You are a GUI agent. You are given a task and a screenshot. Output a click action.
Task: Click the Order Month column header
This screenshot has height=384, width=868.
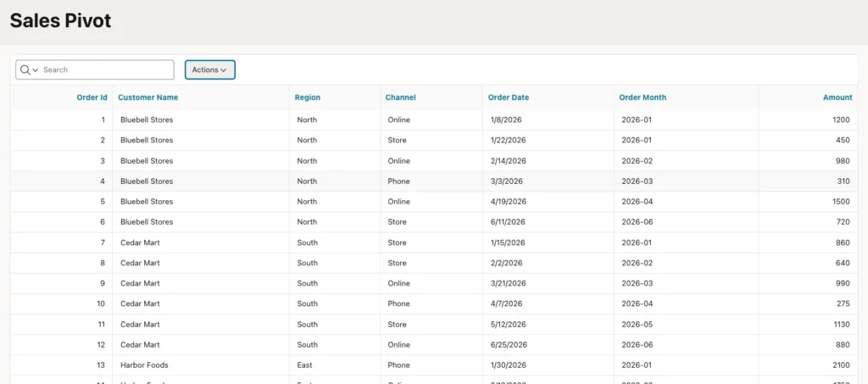(x=643, y=97)
